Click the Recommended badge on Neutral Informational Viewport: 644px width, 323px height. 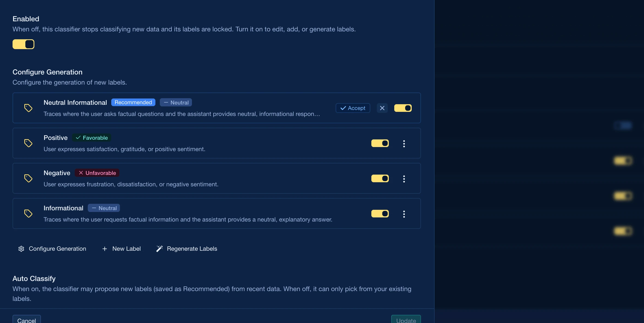133,102
